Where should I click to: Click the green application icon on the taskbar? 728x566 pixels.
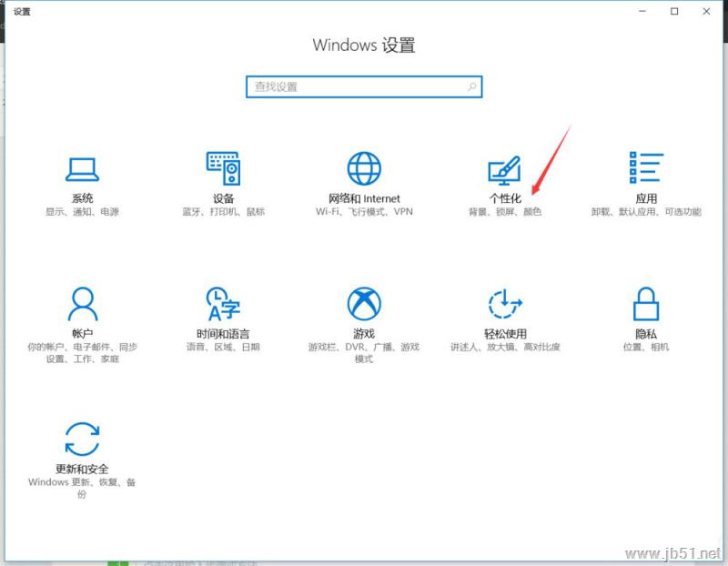pos(120,561)
